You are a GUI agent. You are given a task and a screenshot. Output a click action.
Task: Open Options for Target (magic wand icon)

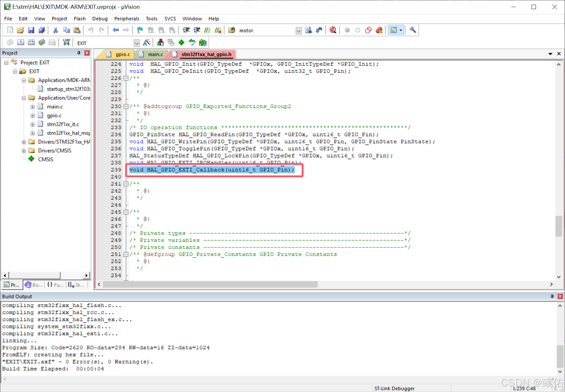[x=146, y=43]
